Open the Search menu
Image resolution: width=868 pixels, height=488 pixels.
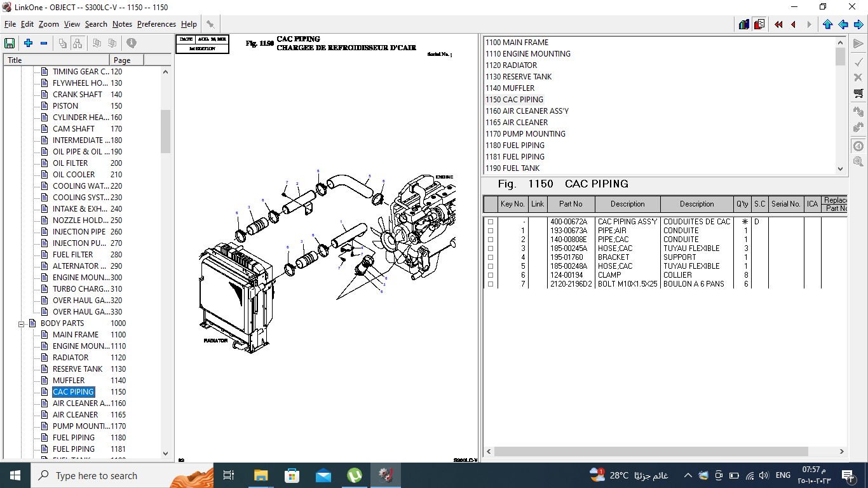tap(96, 24)
